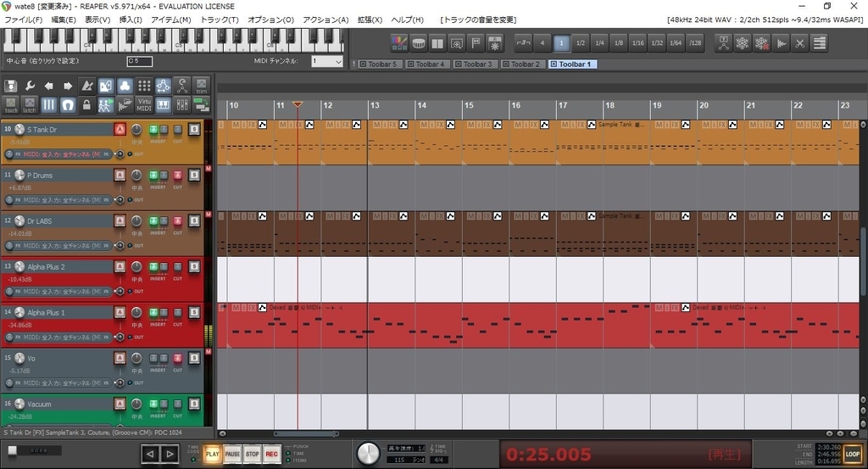Viewport: 868px width, 469px height.
Task: Solo the Alpha Plus 1 track
Action: coord(194,312)
